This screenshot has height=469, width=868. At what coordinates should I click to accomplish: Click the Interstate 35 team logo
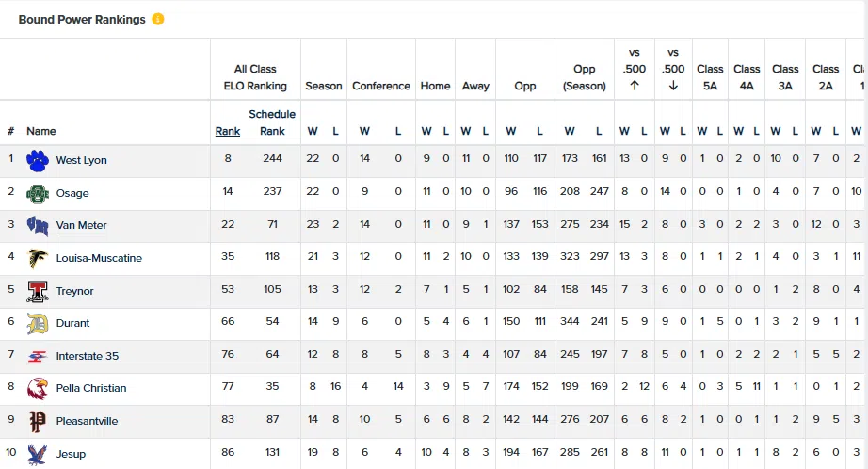pos(38,356)
